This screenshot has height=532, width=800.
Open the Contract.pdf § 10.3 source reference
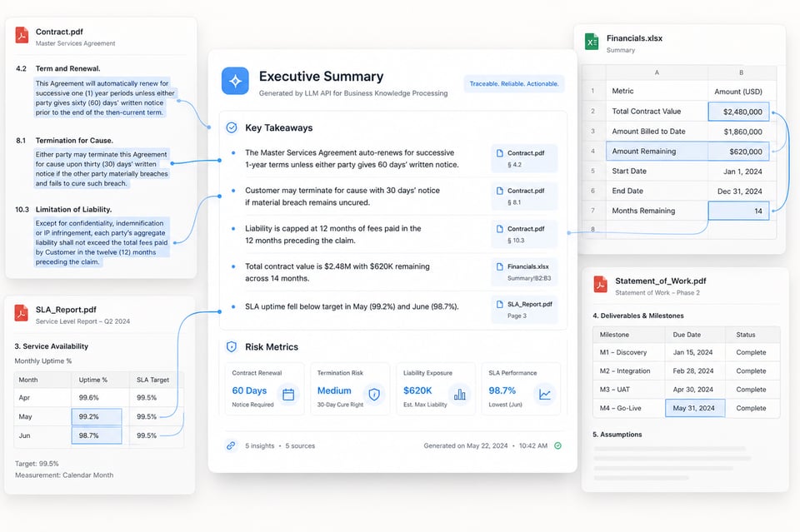(524, 235)
